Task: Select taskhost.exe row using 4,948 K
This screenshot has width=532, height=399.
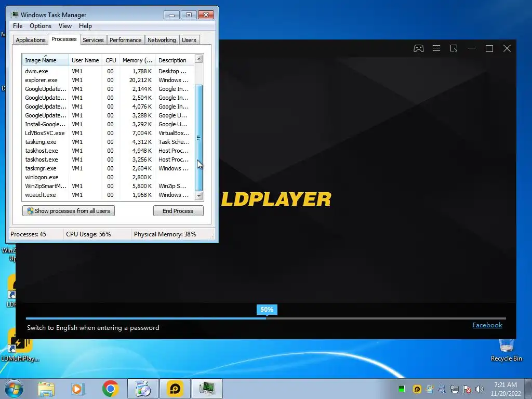Action: coord(108,151)
